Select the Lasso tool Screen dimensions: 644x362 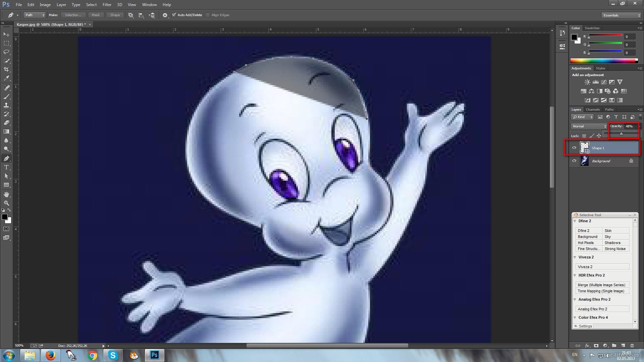tap(6, 52)
